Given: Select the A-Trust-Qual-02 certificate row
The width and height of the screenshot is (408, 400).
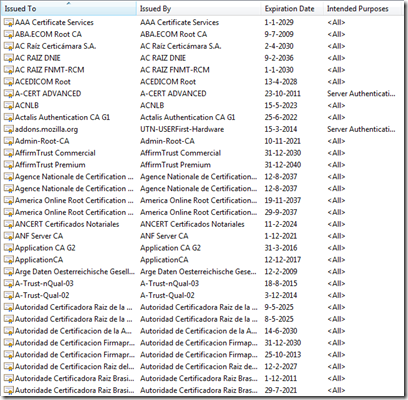Looking at the screenshot, I should (203, 296).
